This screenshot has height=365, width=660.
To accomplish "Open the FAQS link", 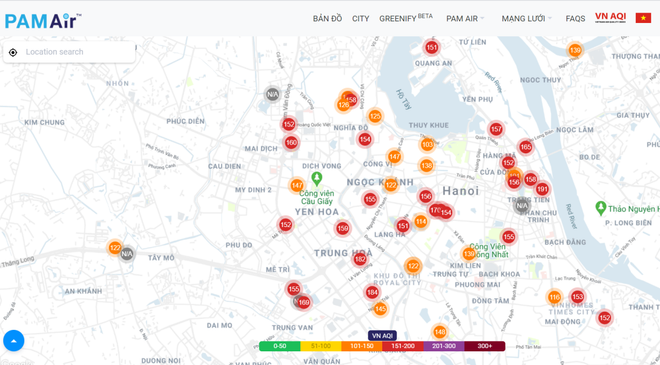I will pos(575,19).
